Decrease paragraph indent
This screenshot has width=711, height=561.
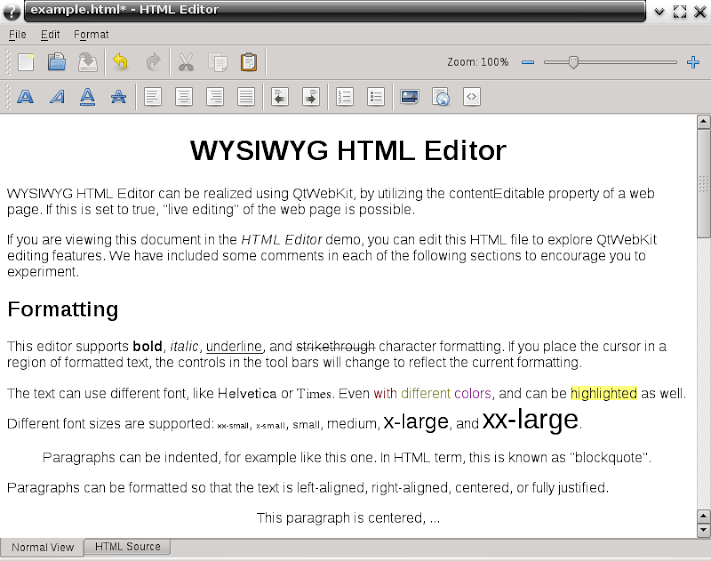point(280,97)
